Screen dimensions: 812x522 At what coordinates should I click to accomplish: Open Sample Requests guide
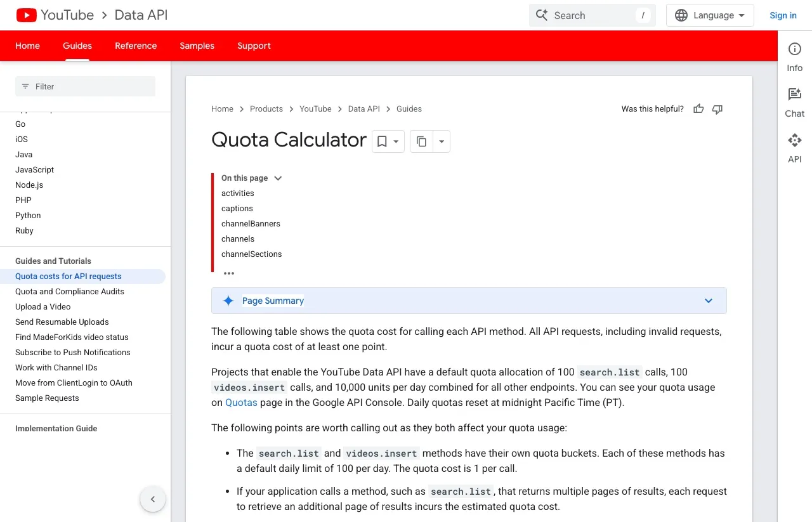point(47,398)
